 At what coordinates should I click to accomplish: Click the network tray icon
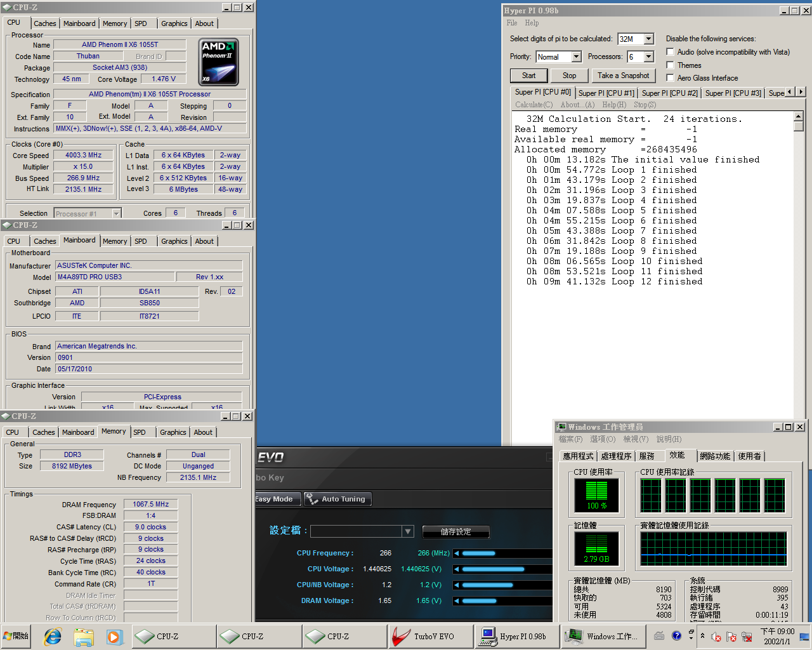[747, 637]
